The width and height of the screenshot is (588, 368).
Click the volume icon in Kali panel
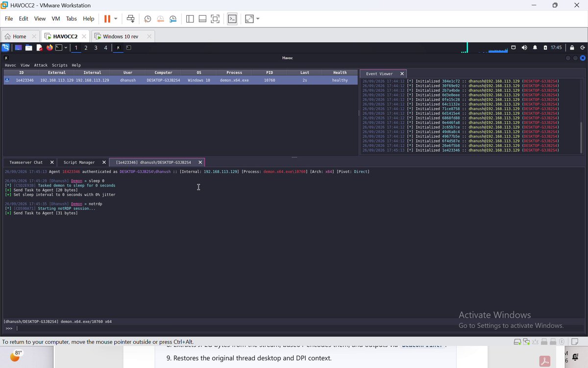[524, 48]
